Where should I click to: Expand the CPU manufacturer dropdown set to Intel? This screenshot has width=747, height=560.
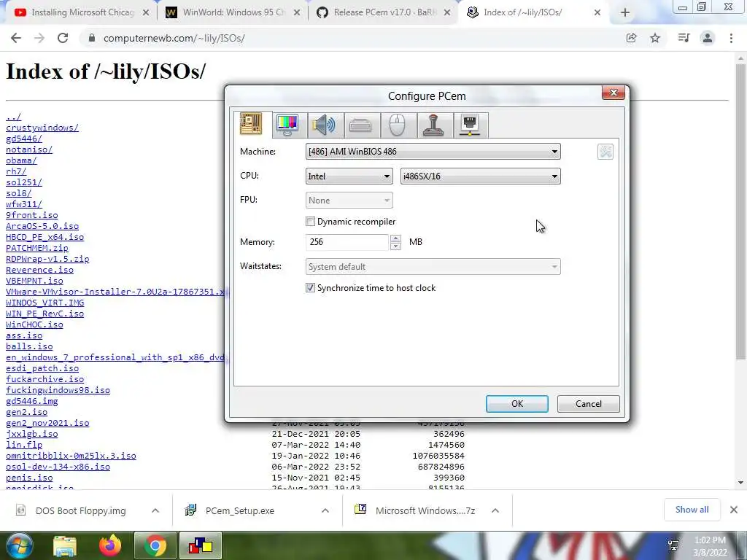[349, 176]
